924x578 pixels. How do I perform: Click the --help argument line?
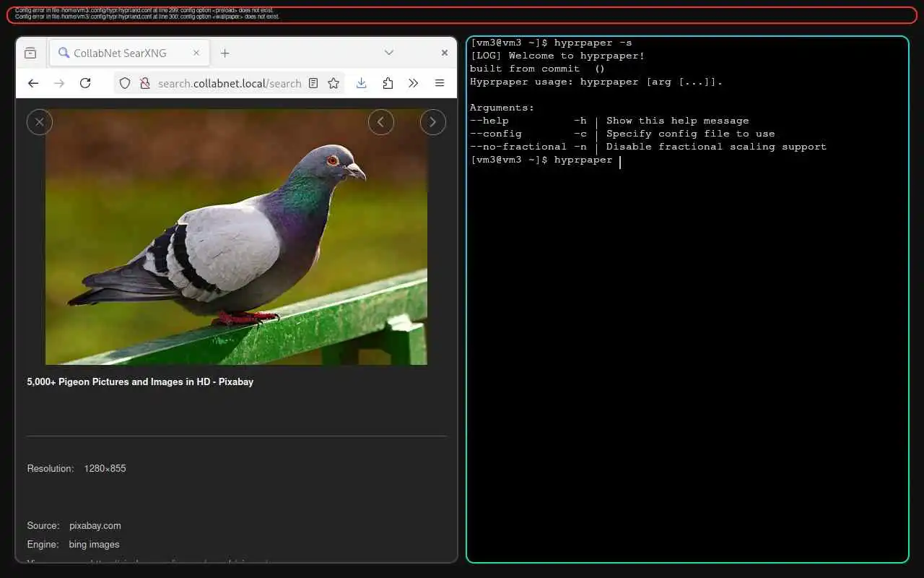tap(609, 121)
